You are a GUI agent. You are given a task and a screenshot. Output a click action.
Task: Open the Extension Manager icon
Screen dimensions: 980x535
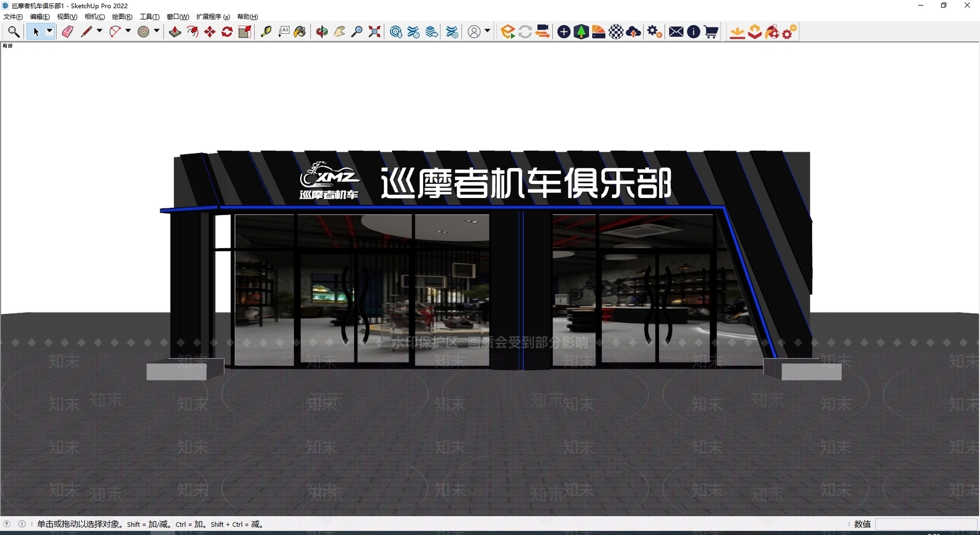pyautogui.click(x=452, y=32)
